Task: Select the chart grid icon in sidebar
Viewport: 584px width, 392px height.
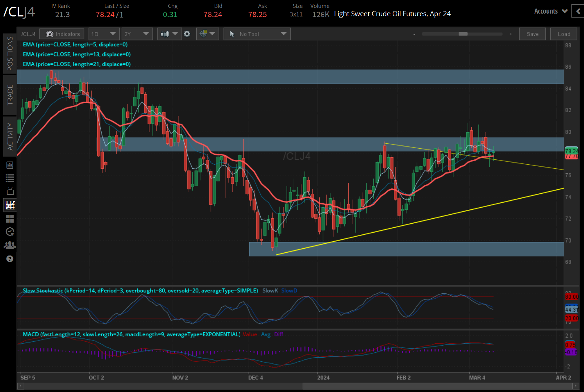Action: coord(10,205)
